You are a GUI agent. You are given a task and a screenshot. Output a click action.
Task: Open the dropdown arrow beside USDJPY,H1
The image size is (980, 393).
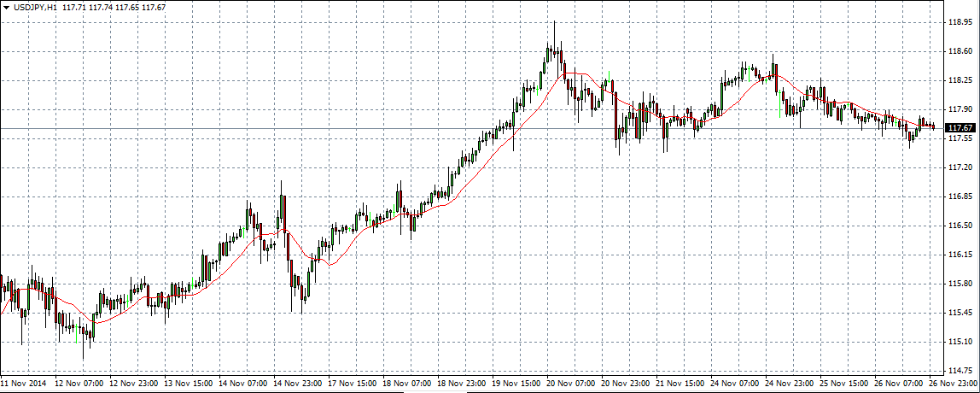(x=6, y=7)
